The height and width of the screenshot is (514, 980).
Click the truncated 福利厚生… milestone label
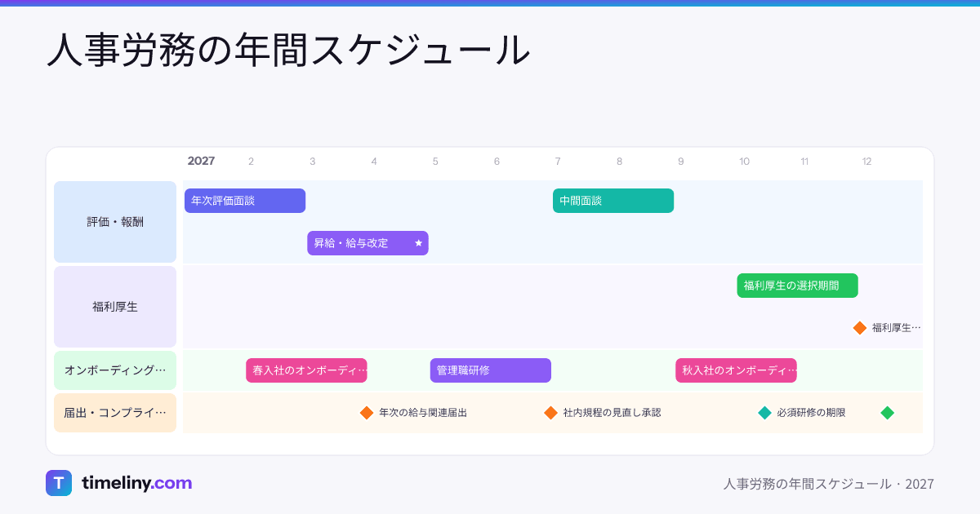[896, 328]
